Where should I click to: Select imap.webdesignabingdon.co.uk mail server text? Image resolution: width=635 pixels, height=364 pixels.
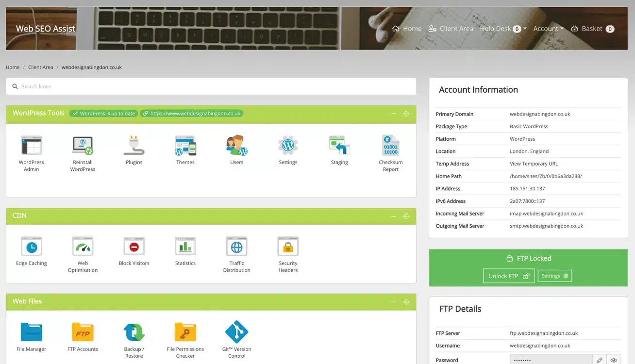pos(546,214)
